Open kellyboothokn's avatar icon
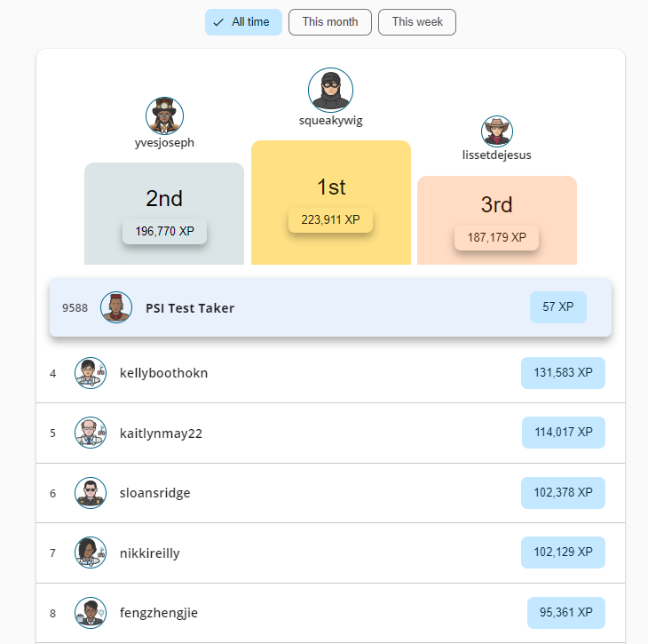 coord(91,373)
